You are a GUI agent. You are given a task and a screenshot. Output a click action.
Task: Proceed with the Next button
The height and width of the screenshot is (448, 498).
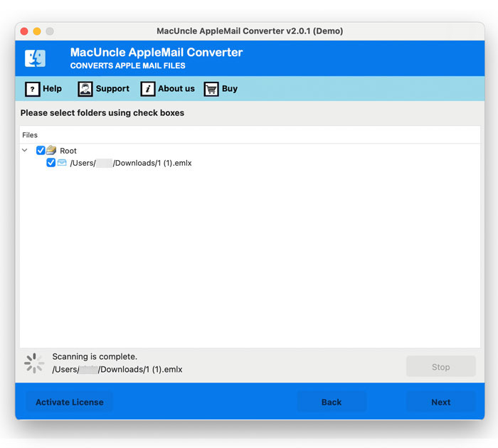(x=441, y=402)
